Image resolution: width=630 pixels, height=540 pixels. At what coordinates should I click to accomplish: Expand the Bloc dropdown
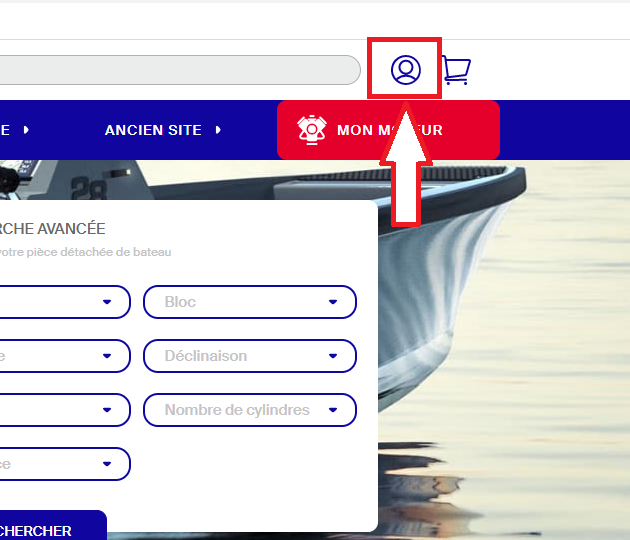point(250,302)
